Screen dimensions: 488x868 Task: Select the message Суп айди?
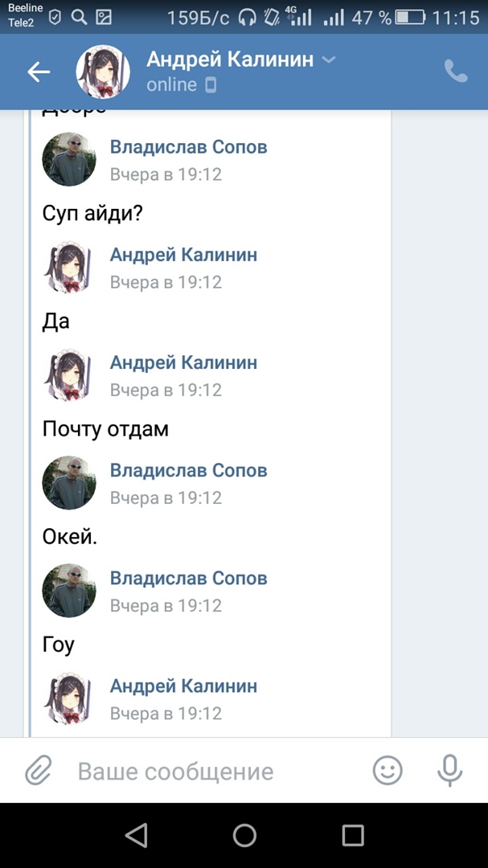click(92, 214)
